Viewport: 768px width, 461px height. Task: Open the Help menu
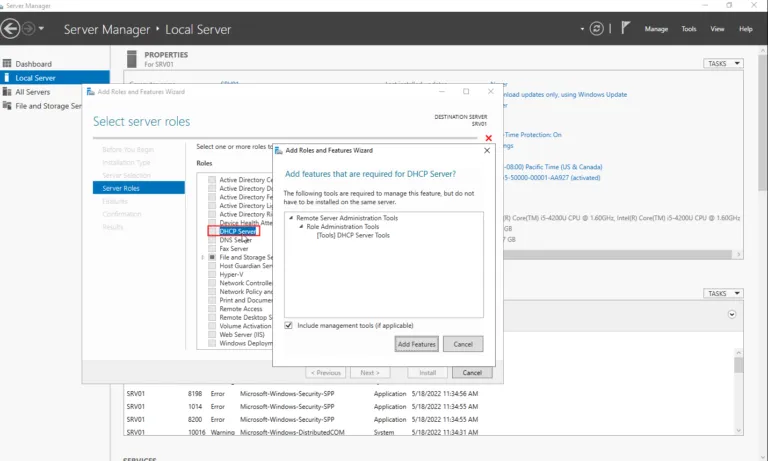point(745,29)
